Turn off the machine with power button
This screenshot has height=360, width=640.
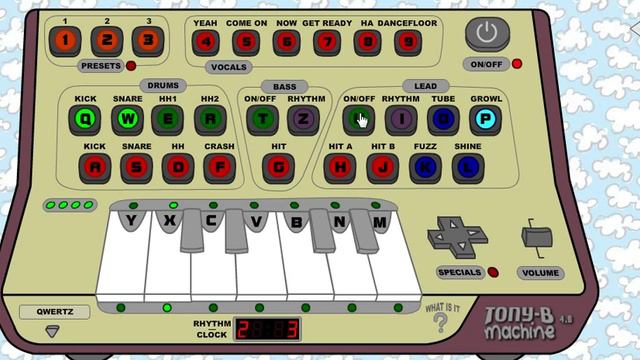click(487, 34)
